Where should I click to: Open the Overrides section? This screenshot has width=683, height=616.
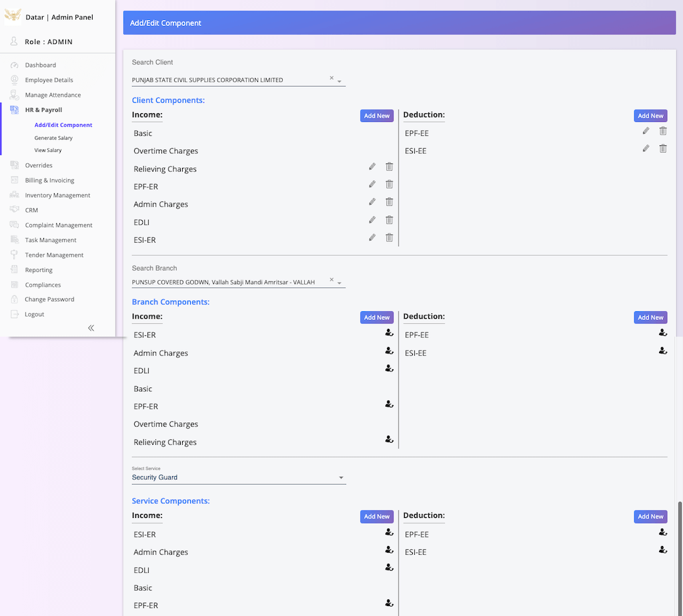(x=39, y=165)
